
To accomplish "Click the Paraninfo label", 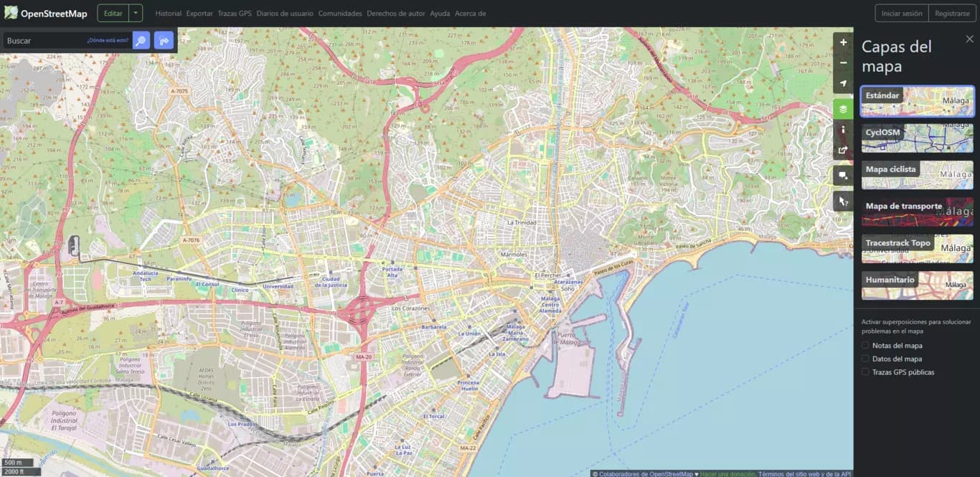I will tap(179, 278).
